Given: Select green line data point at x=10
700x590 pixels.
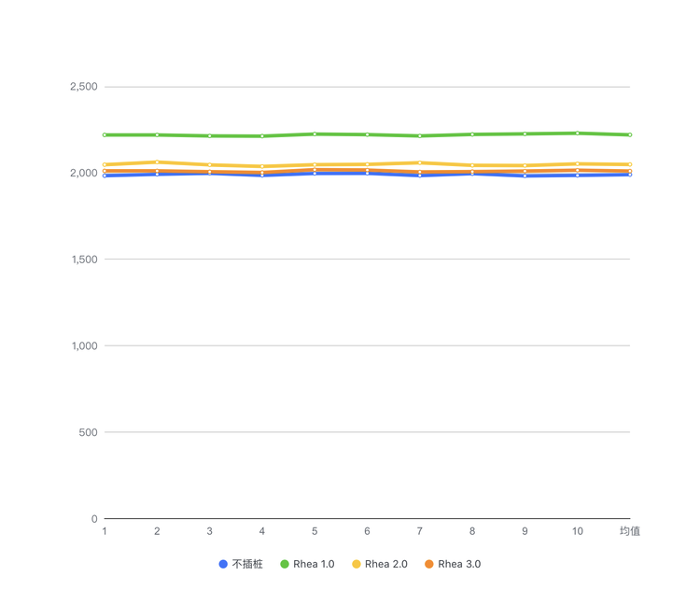Looking at the screenshot, I should click(578, 133).
